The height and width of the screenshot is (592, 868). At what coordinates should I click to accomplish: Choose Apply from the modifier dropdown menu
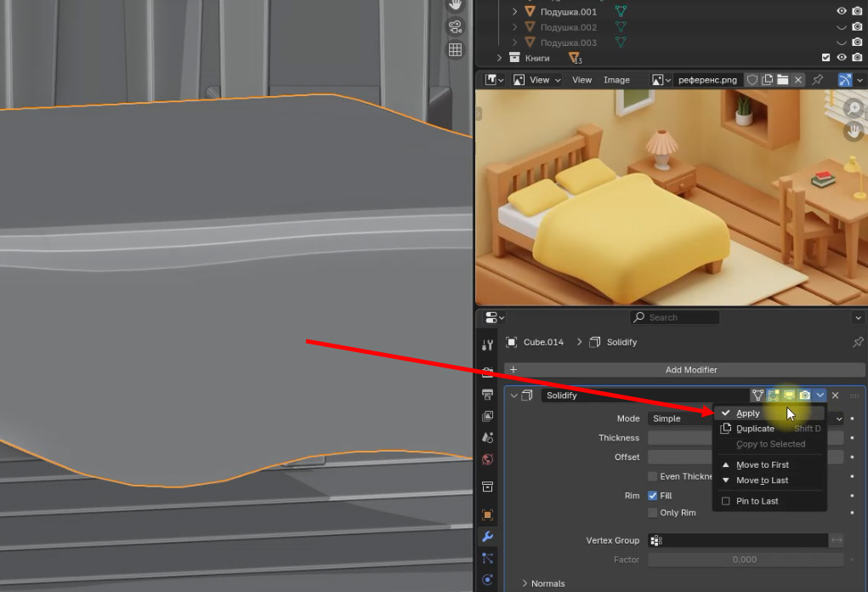748,413
